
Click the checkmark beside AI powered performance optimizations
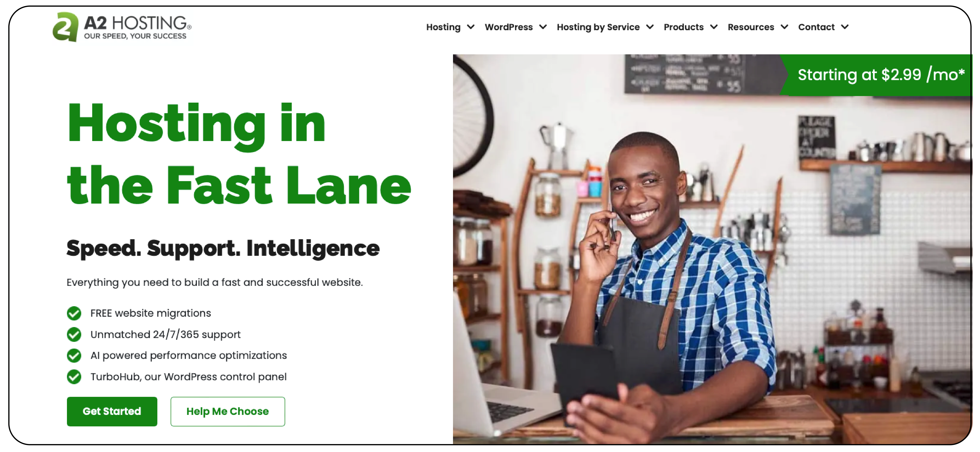coord(74,356)
